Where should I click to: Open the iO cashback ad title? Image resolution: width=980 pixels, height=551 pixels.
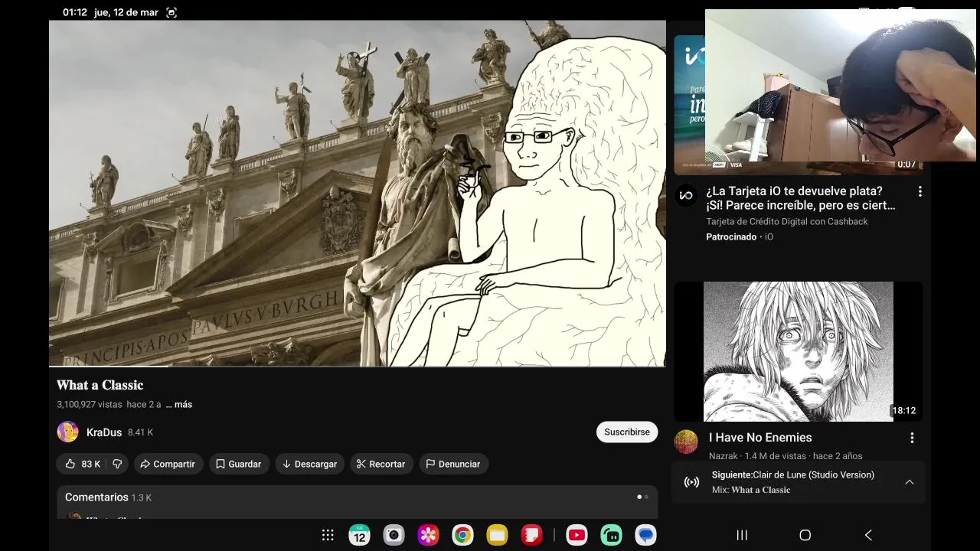[x=801, y=198]
